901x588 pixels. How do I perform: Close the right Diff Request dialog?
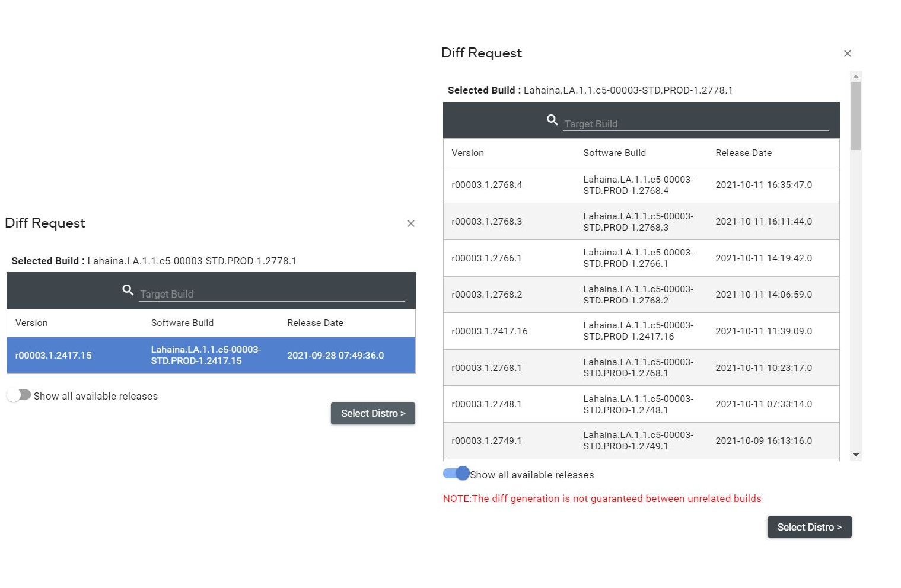[x=847, y=53]
